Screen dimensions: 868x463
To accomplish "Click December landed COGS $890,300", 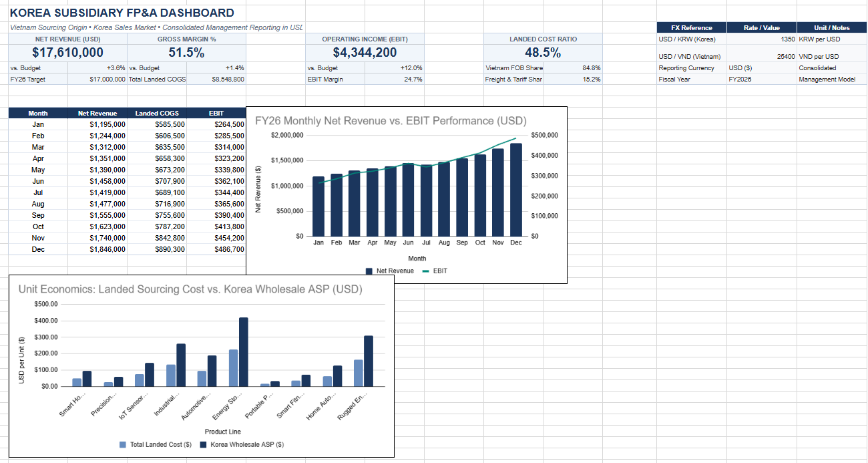I will (157, 249).
